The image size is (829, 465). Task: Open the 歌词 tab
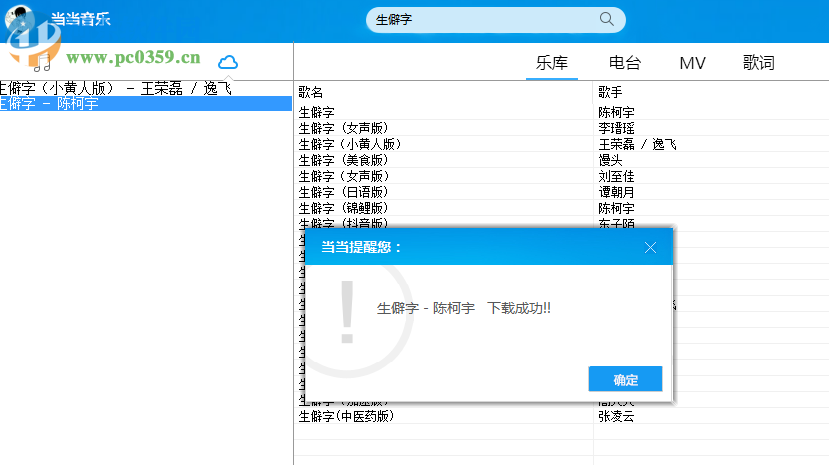tap(759, 63)
